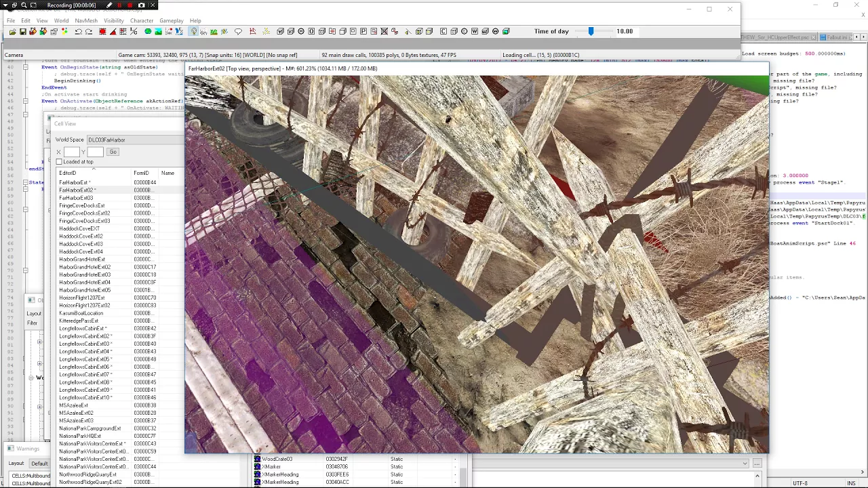Open the World Space DLC03FarHarbor dropdown
Screen dimensions: 868x488
point(134,140)
